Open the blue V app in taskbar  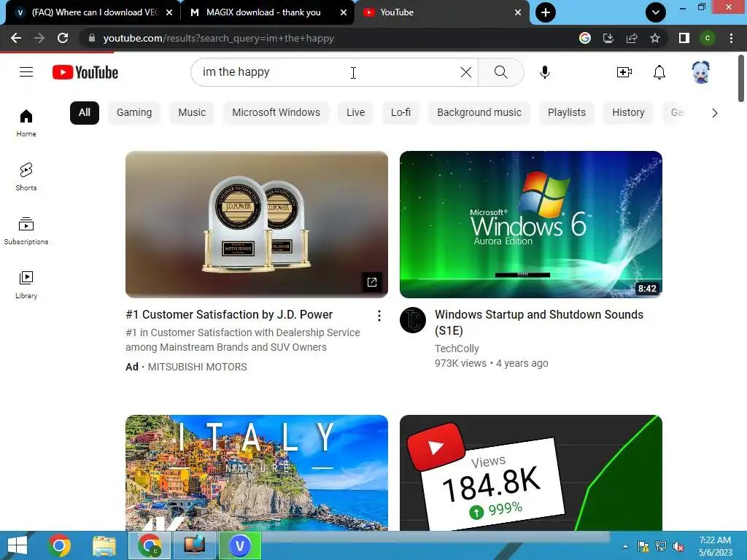pos(239,545)
